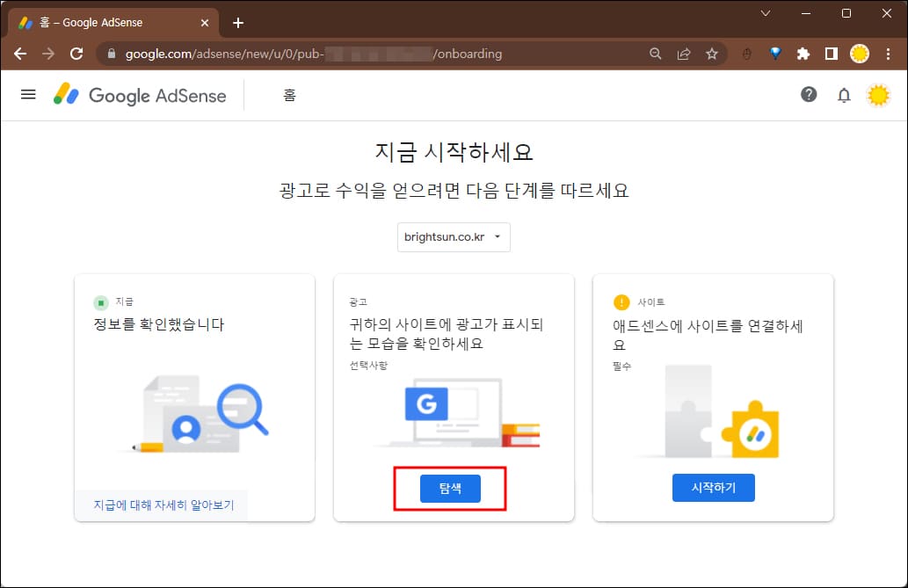
Task: Open the AdSense hamburger main menu
Action: tap(28, 94)
